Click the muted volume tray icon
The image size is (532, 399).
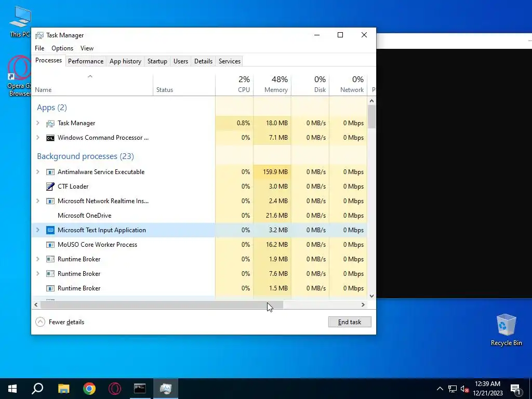point(464,389)
